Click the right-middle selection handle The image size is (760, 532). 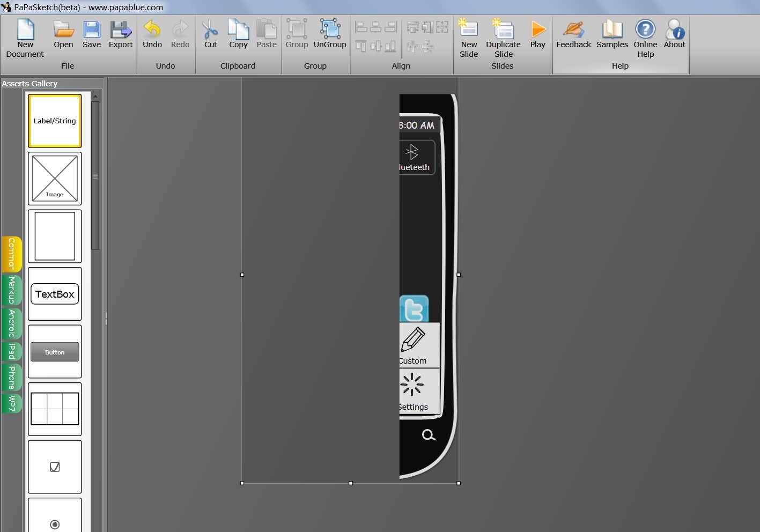(459, 275)
